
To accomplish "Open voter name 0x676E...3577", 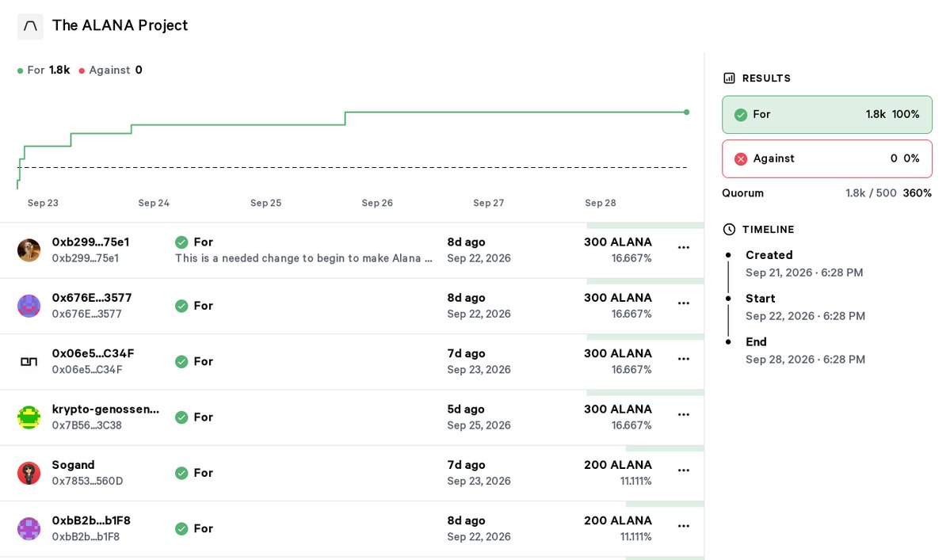I will [91, 298].
